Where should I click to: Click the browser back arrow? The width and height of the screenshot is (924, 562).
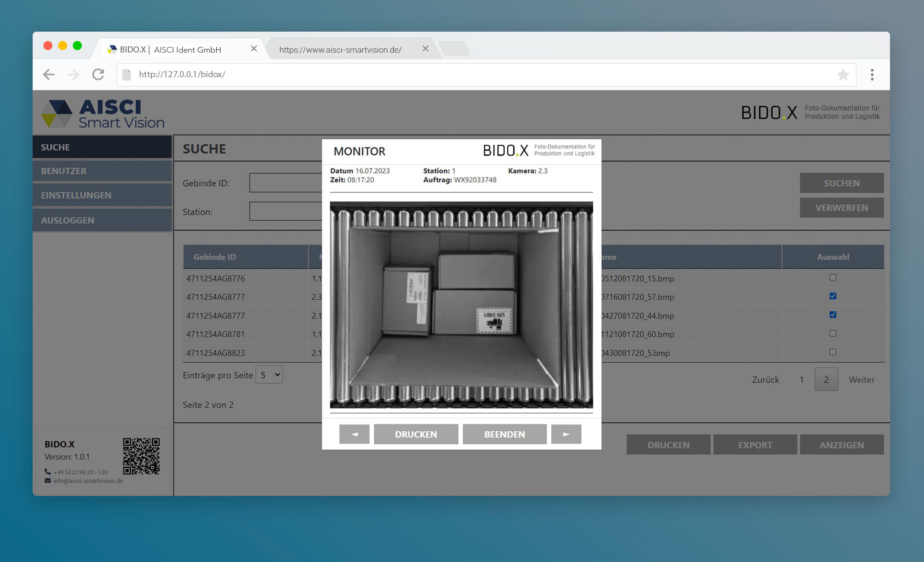[48, 74]
